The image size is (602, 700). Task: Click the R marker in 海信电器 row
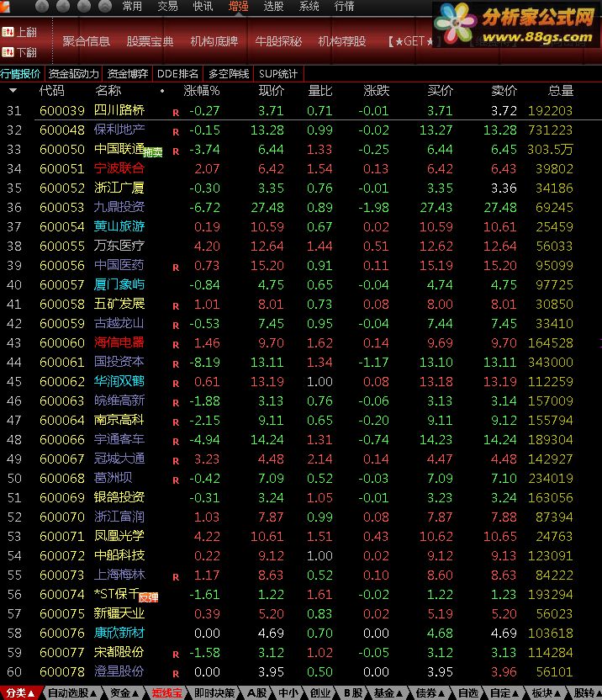[x=176, y=345]
